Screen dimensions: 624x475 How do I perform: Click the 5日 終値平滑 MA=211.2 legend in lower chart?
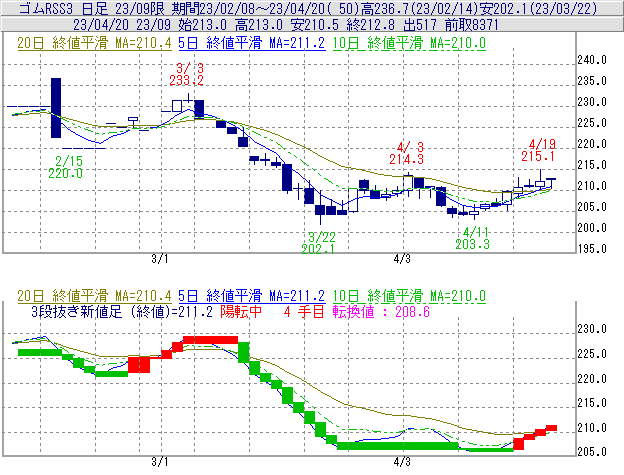click(252, 296)
